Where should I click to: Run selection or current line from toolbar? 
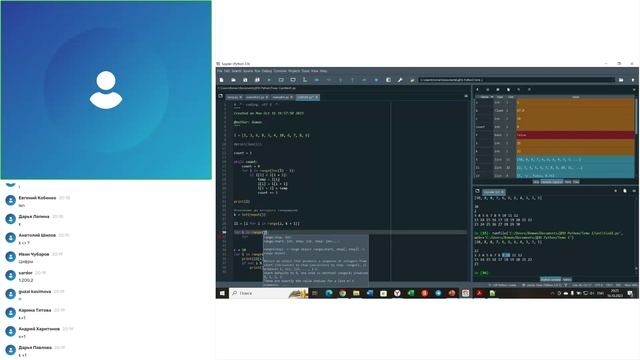tap(304, 80)
